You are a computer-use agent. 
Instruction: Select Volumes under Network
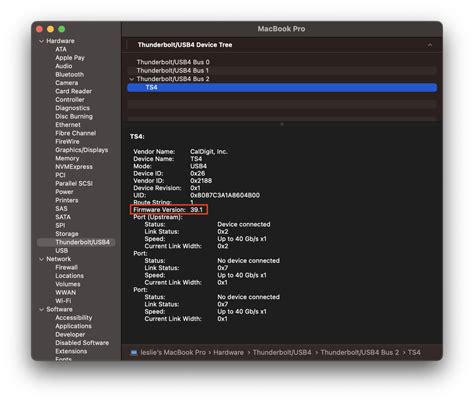(x=68, y=284)
